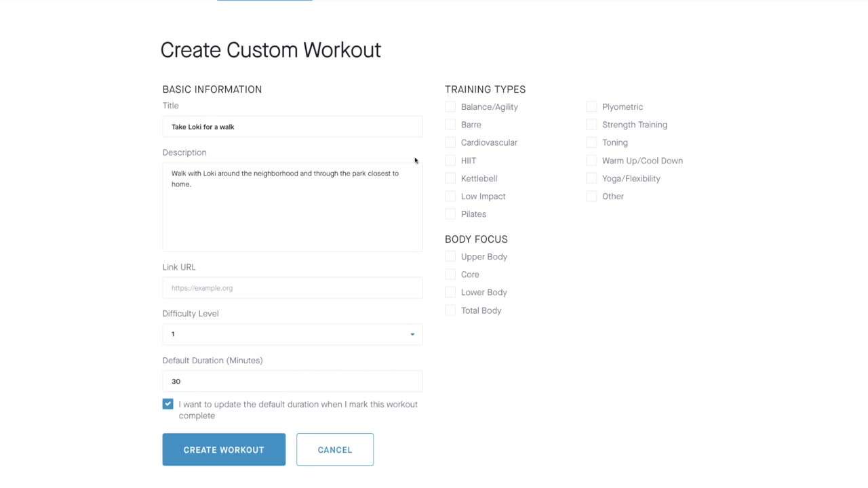Click the Title field containing Take Loki for a walk

point(292,127)
